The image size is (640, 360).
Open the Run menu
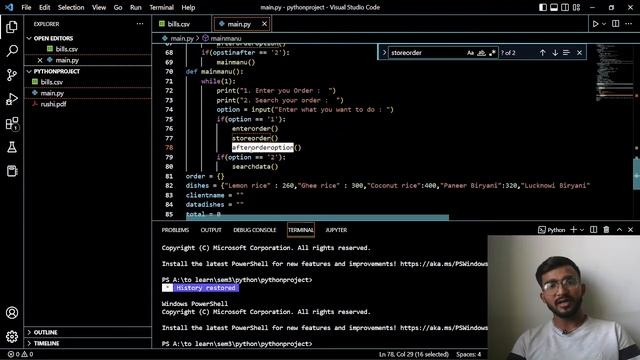click(136, 7)
